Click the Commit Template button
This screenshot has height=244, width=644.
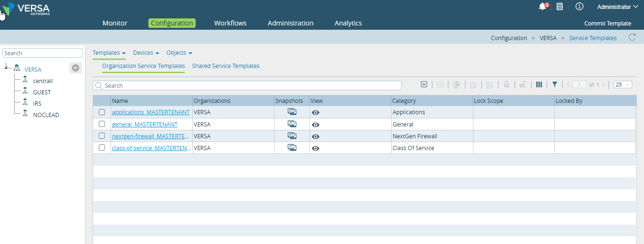pyautogui.click(x=608, y=23)
